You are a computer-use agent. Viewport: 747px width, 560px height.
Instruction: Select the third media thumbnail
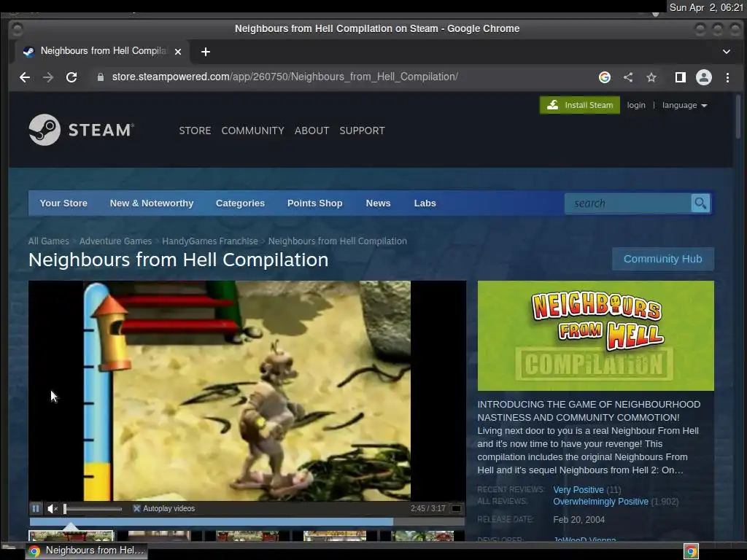coord(247,536)
